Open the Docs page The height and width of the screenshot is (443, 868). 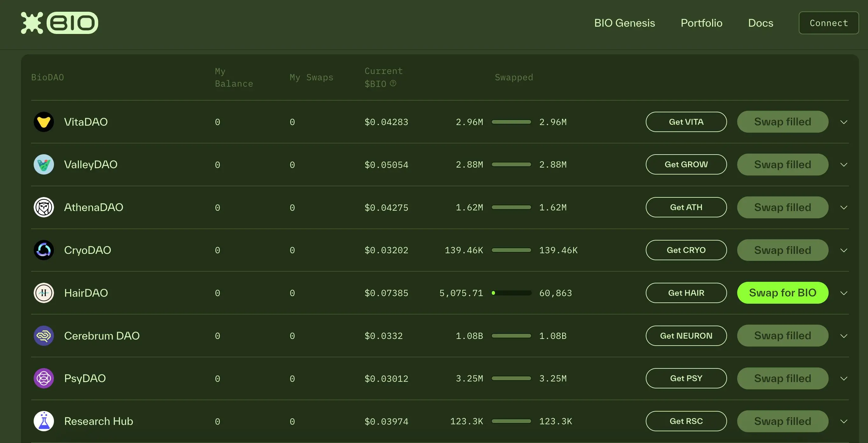(x=761, y=23)
